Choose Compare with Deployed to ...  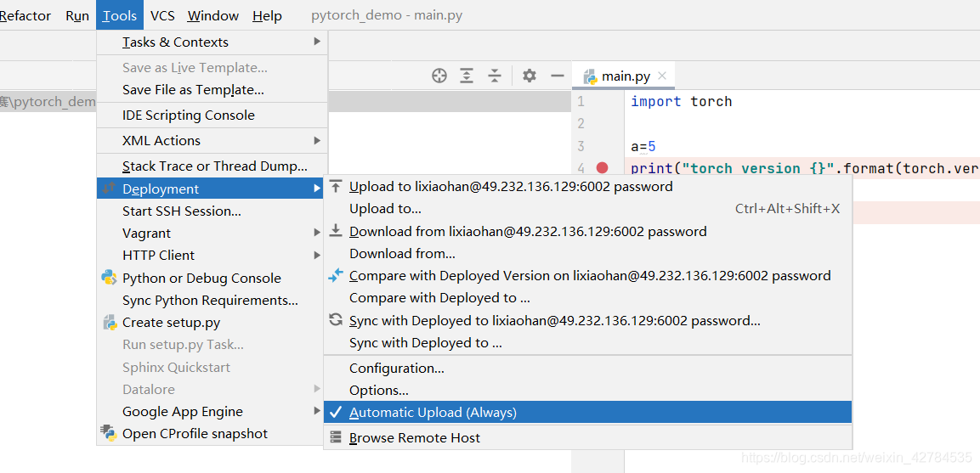[587, 298]
